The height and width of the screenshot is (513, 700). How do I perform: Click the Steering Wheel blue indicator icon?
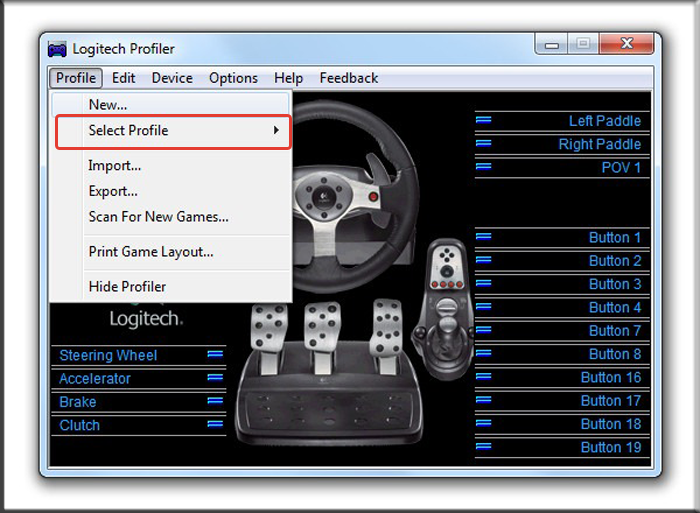pyautogui.click(x=215, y=355)
